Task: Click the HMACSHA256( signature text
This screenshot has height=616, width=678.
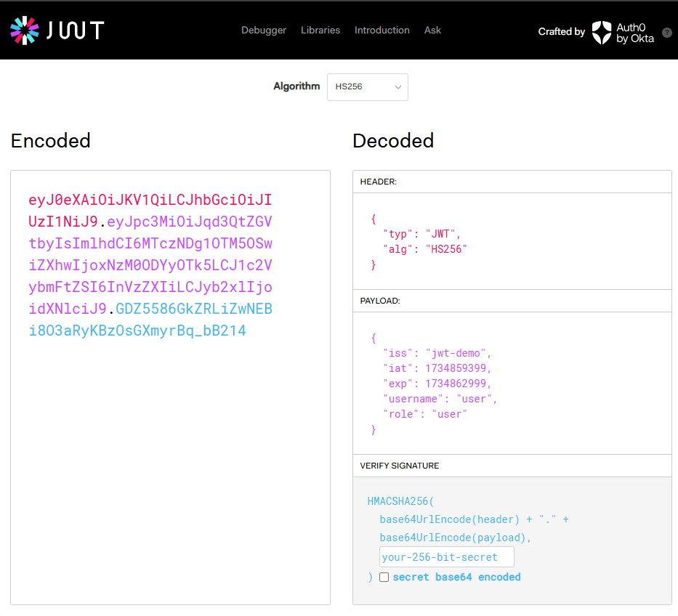Action: (400, 501)
